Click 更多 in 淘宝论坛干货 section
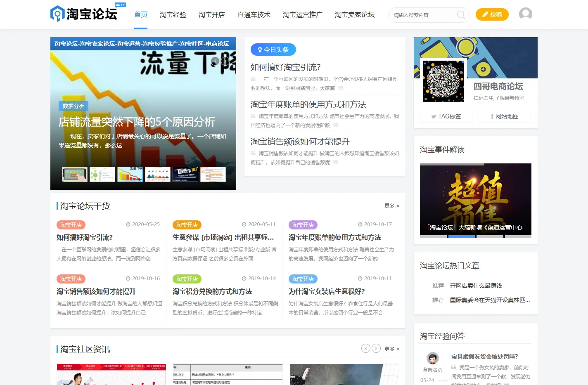 pos(392,205)
